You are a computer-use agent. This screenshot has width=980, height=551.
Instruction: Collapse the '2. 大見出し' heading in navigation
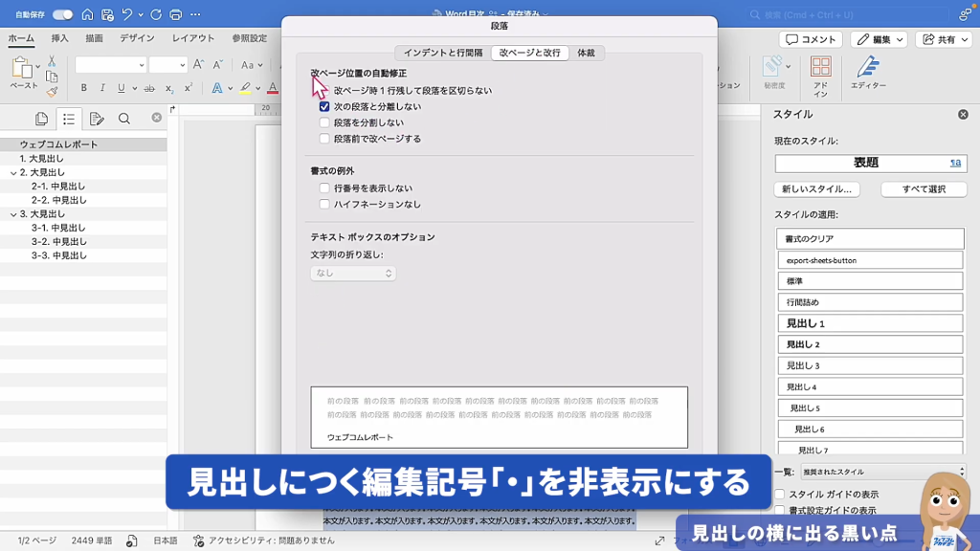tap(11, 173)
